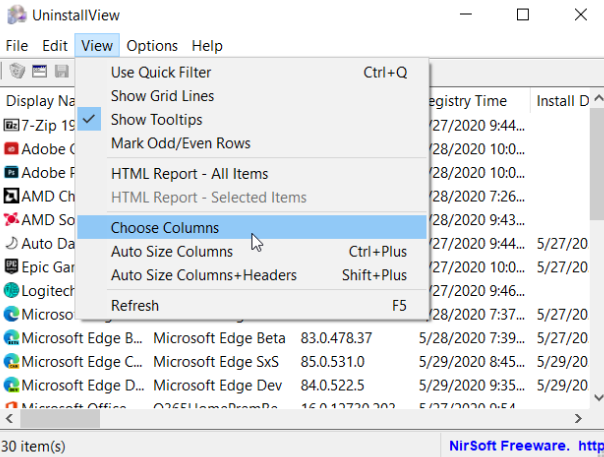The width and height of the screenshot is (604, 457).
Task: Click the vertical scrollbar up arrow
Action: click(x=597, y=97)
